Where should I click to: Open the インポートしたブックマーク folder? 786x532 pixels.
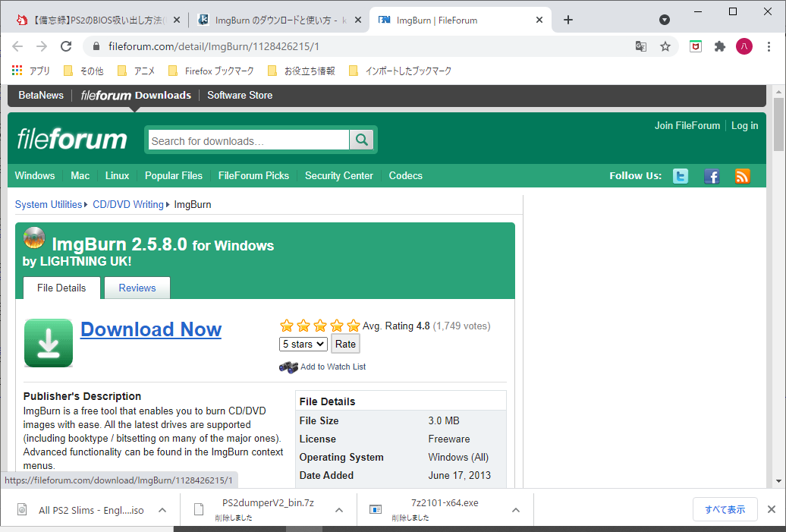point(400,71)
